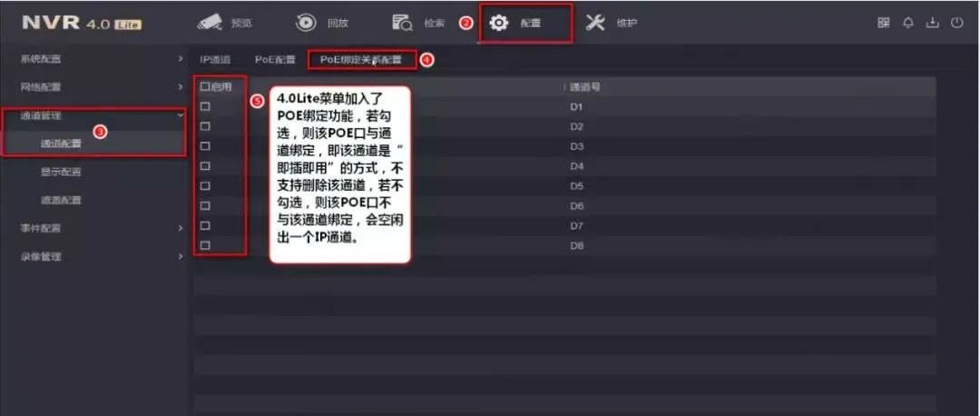This screenshot has height=416, width=980.
Task: Click the D4 channel number cell
Action: (x=576, y=166)
